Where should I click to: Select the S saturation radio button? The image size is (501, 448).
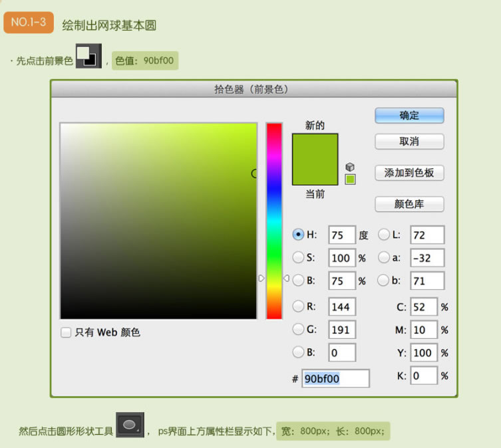298,257
